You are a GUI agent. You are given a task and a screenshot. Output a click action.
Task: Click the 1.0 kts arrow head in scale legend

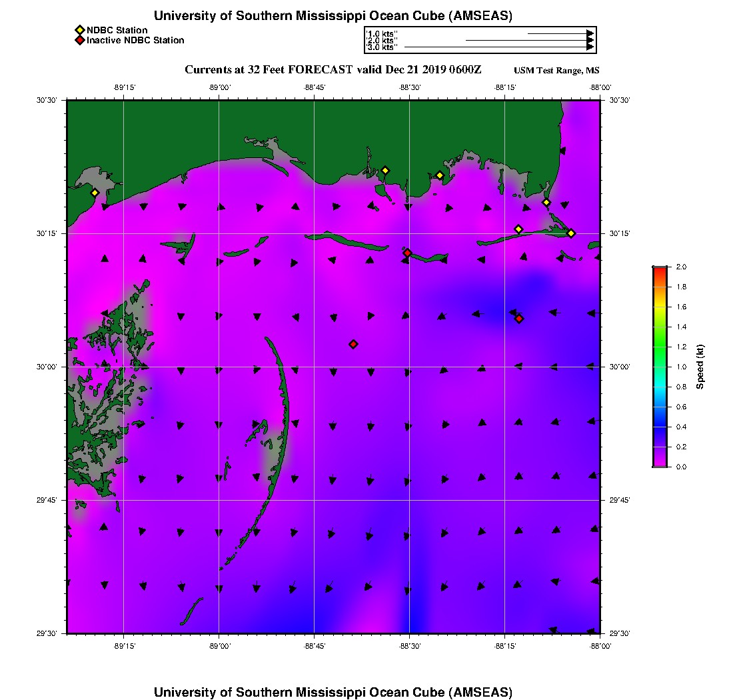[590, 33]
